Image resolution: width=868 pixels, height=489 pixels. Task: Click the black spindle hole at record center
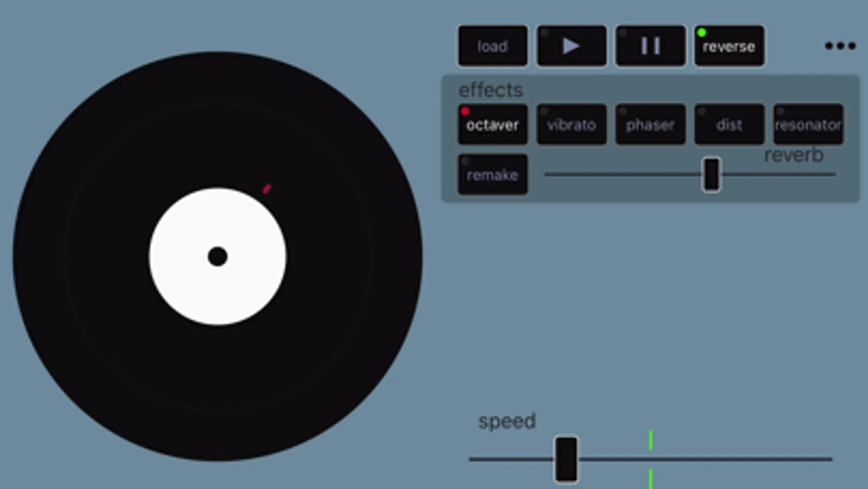pos(218,256)
